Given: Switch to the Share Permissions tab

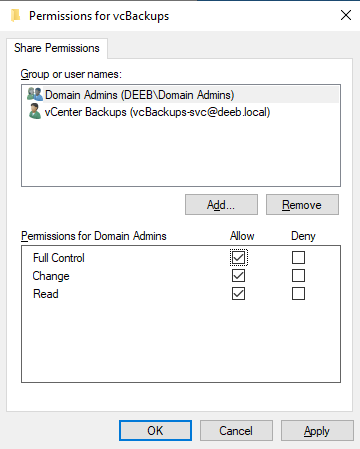Looking at the screenshot, I should pos(57,48).
